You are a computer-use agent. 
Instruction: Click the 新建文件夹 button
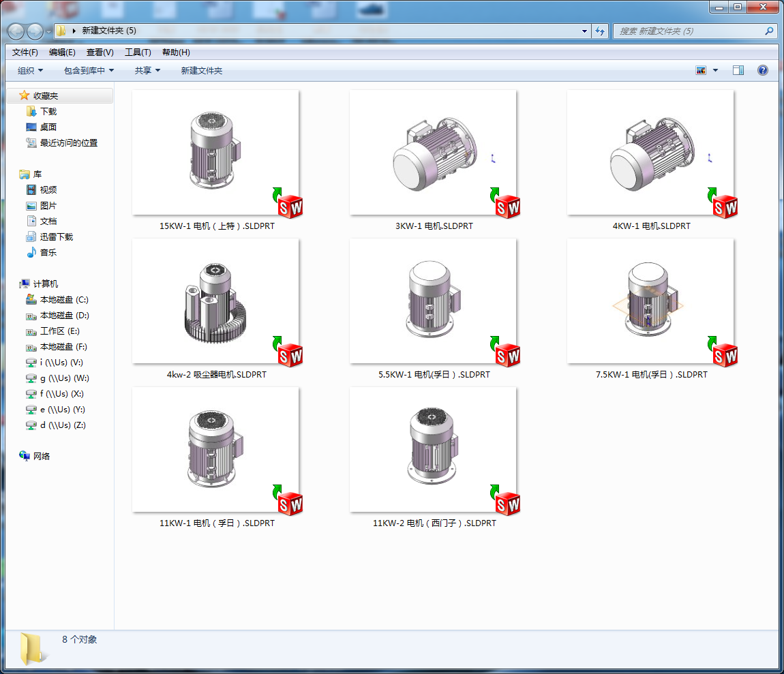pos(202,70)
